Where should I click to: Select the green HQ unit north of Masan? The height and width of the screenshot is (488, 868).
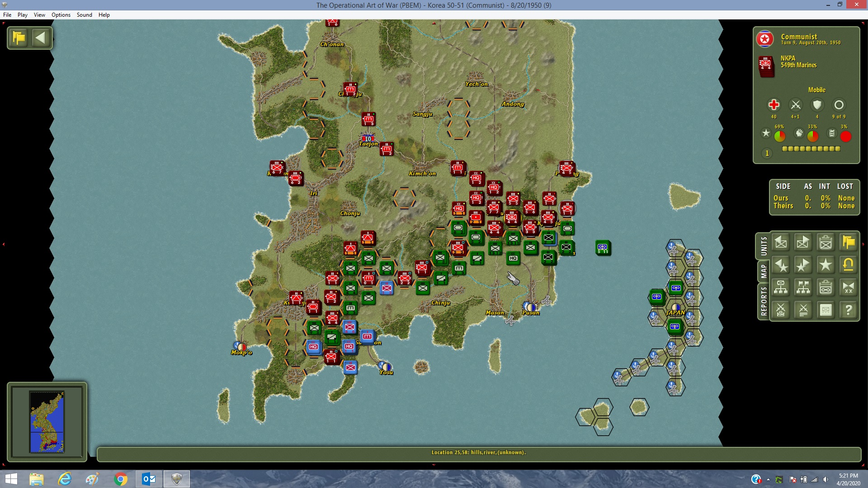pos(513,258)
